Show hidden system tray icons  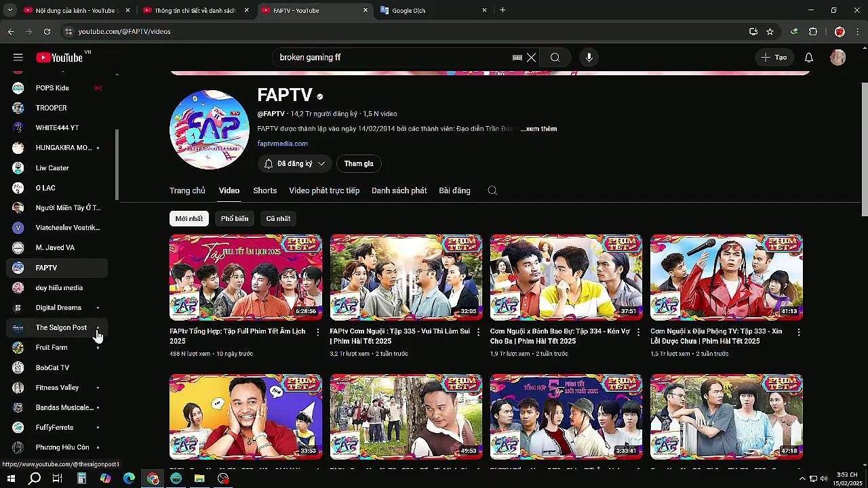[x=802, y=479]
